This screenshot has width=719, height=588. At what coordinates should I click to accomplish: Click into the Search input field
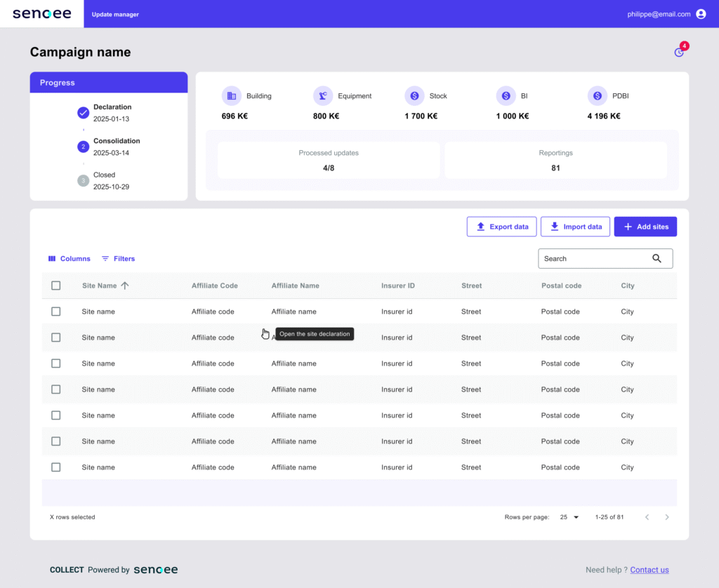coord(593,258)
